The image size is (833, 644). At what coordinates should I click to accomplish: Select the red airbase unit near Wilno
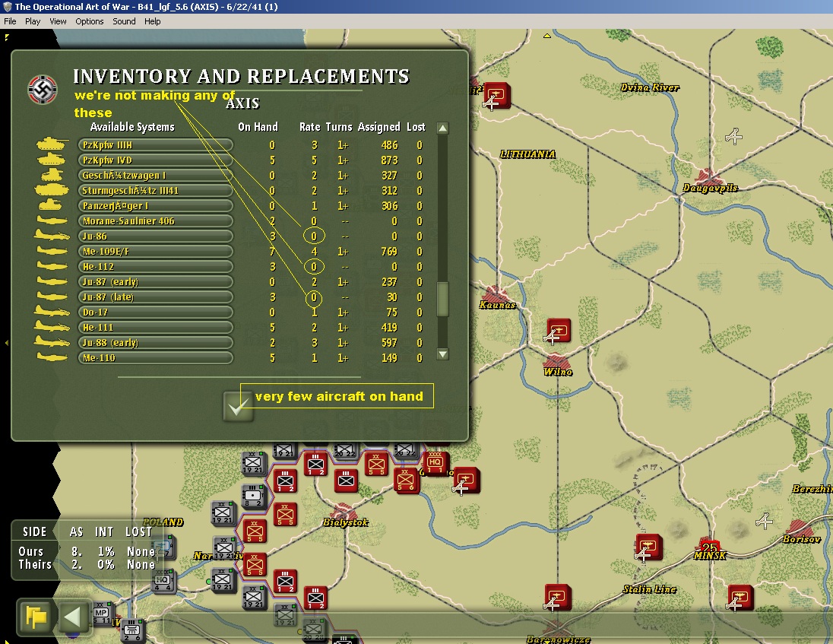(558, 331)
